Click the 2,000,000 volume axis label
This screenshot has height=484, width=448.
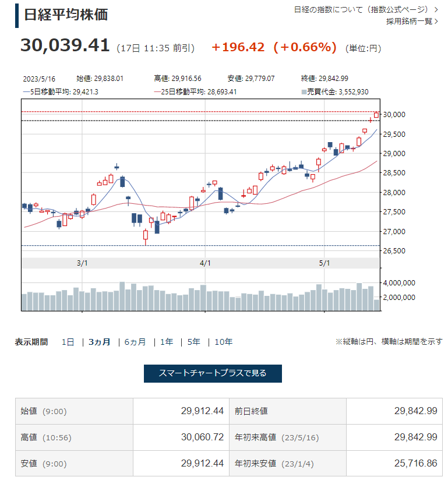pyautogui.click(x=399, y=297)
